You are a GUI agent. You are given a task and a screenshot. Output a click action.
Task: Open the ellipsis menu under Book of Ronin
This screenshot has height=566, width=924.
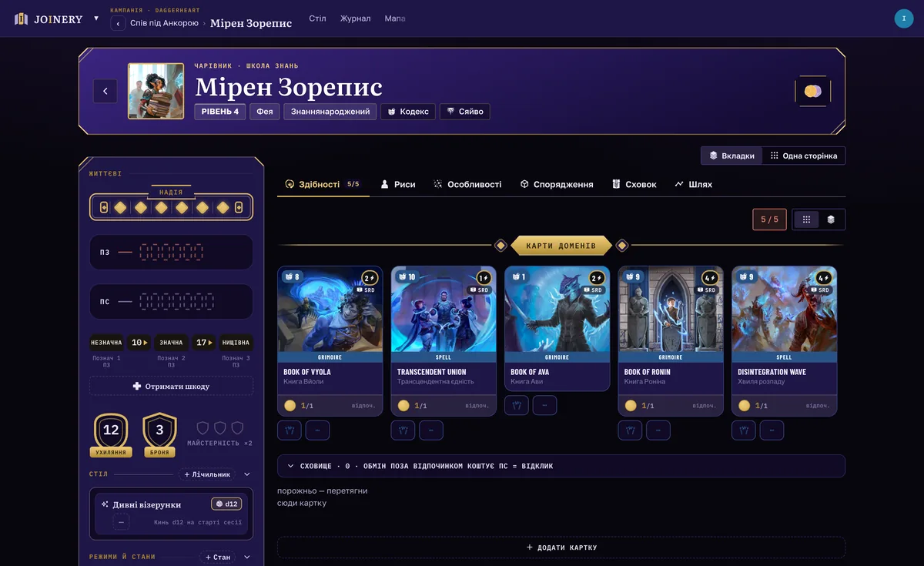pos(658,430)
